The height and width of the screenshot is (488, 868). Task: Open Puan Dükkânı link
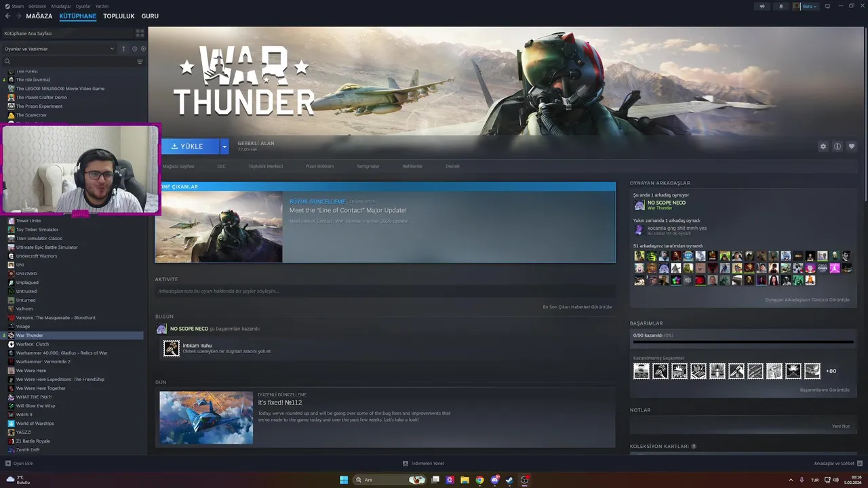click(319, 166)
